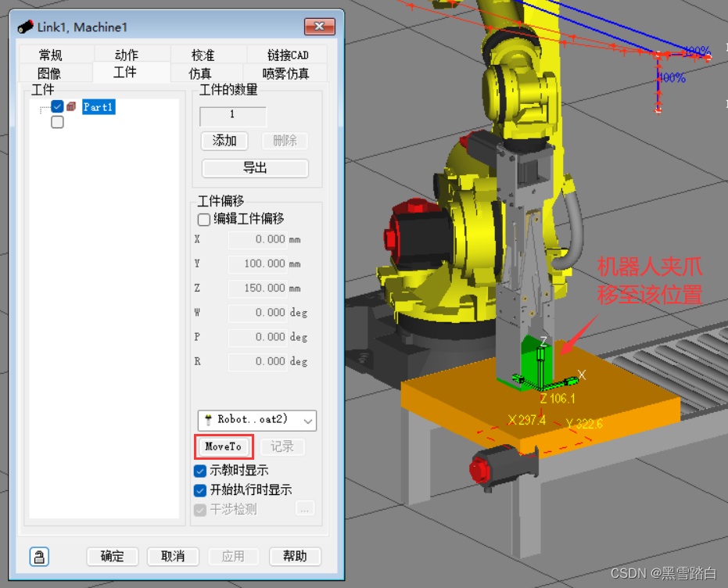The width and height of the screenshot is (728, 588).
Task: Click 添加 to add a workpiece
Action: pos(224,141)
